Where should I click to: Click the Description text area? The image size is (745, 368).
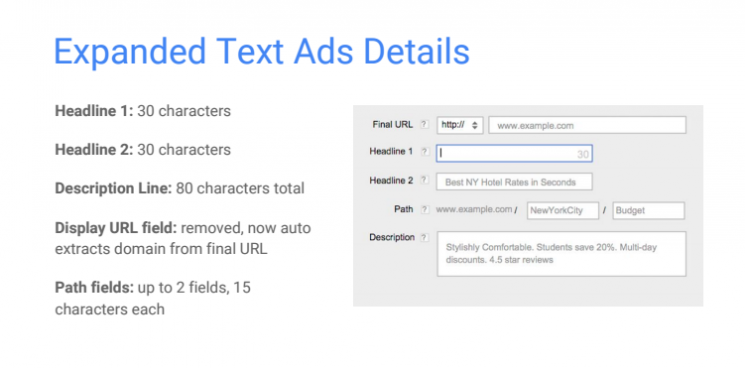pyautogui.click(x=562, y=254)
